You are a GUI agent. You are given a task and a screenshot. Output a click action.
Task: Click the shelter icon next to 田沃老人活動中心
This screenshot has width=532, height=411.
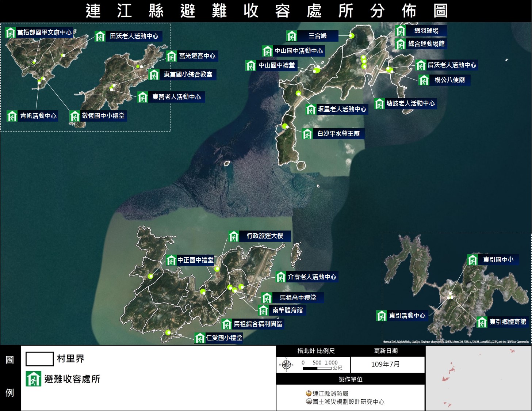(100, 36)
